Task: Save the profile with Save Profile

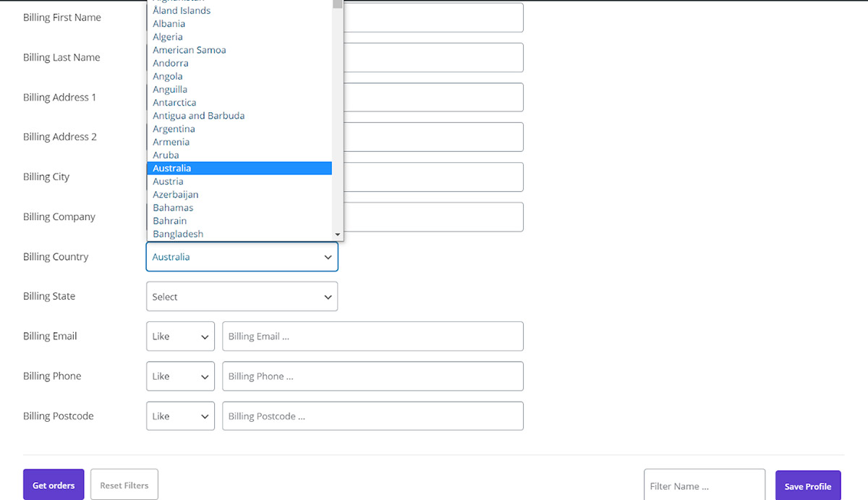Action: [x=807, y=486]
